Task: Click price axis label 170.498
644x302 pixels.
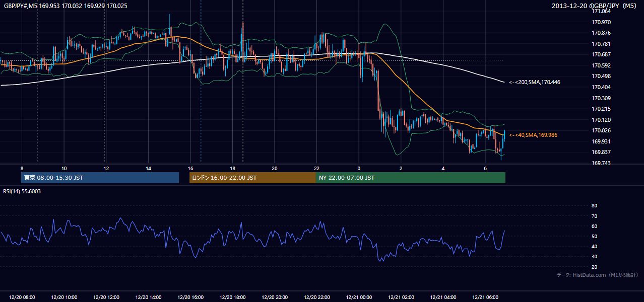Action: (601, 76)
